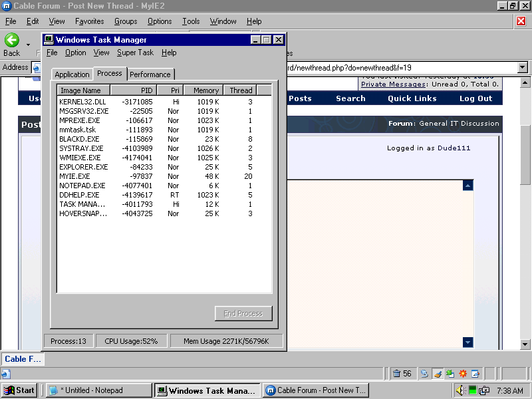This screenshot has height=399, width=532.
Task: Click the message box scroll-down arrow
Action: [x=468, y=342]
